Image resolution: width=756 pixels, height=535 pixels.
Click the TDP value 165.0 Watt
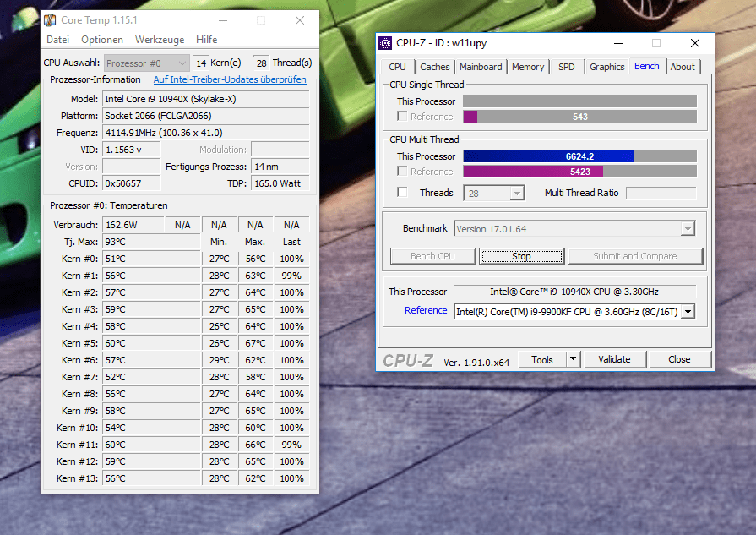coord(280,183)
